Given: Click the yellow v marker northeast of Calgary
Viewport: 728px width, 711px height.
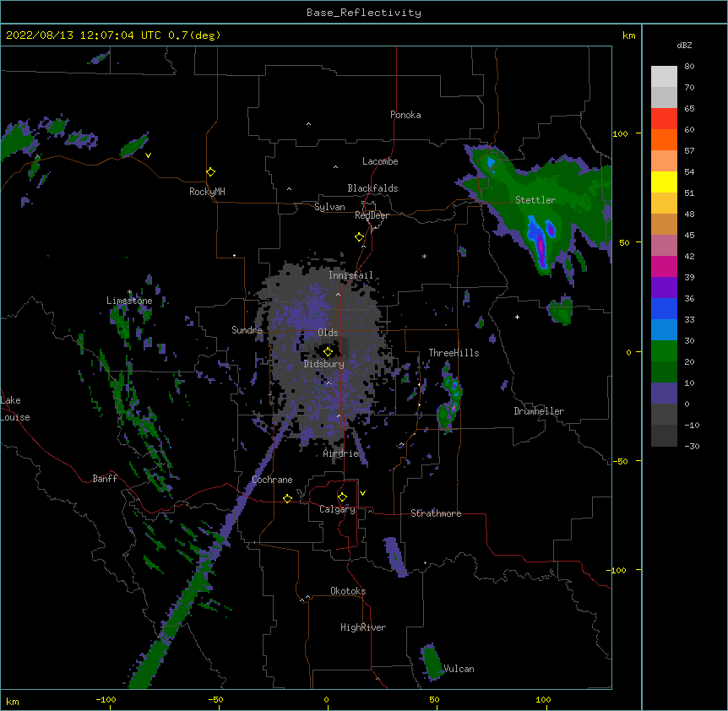Looking at the screenshot, I should click(362, 493).
